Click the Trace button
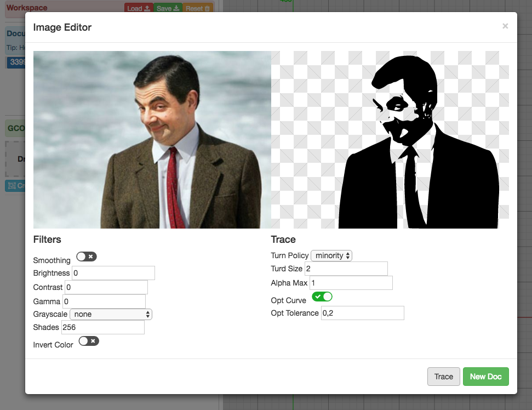Viewport: 532px width, 410px height. point(443,377)
